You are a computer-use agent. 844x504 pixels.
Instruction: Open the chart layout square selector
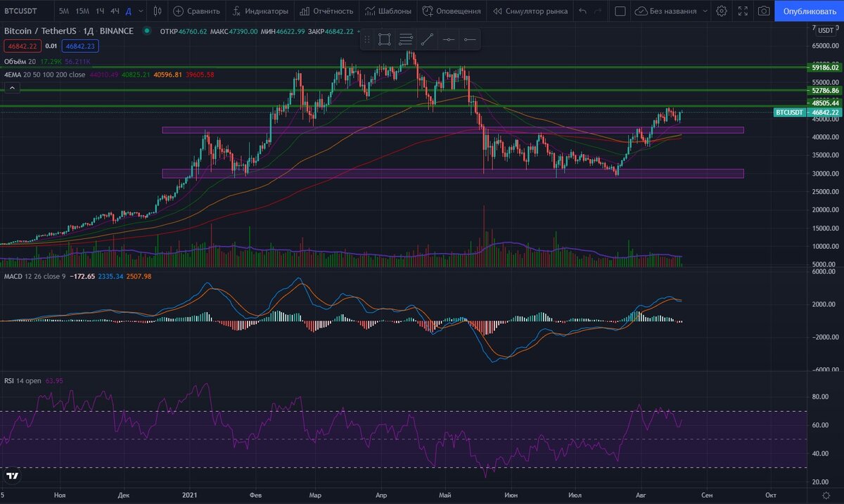point(620,11)
